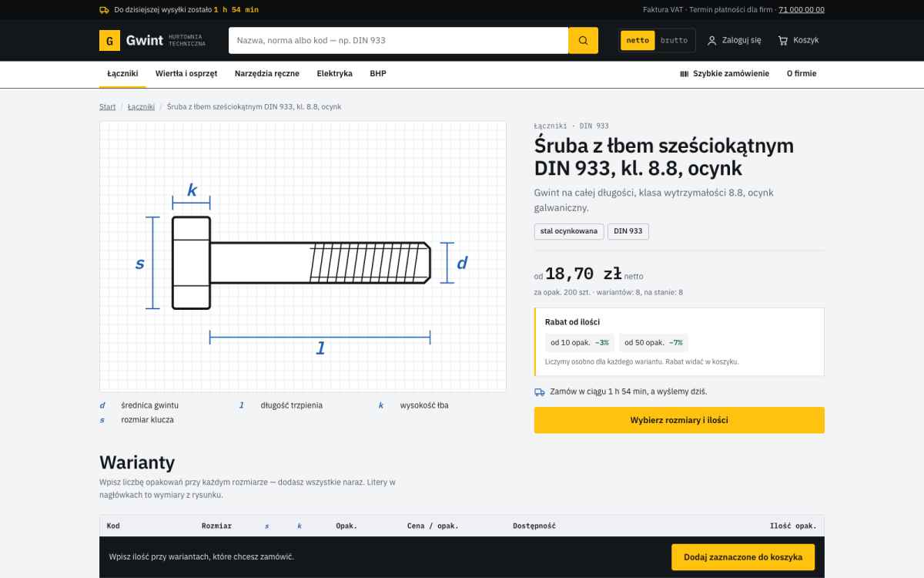Switch prices to netto

tap(638, 40)
